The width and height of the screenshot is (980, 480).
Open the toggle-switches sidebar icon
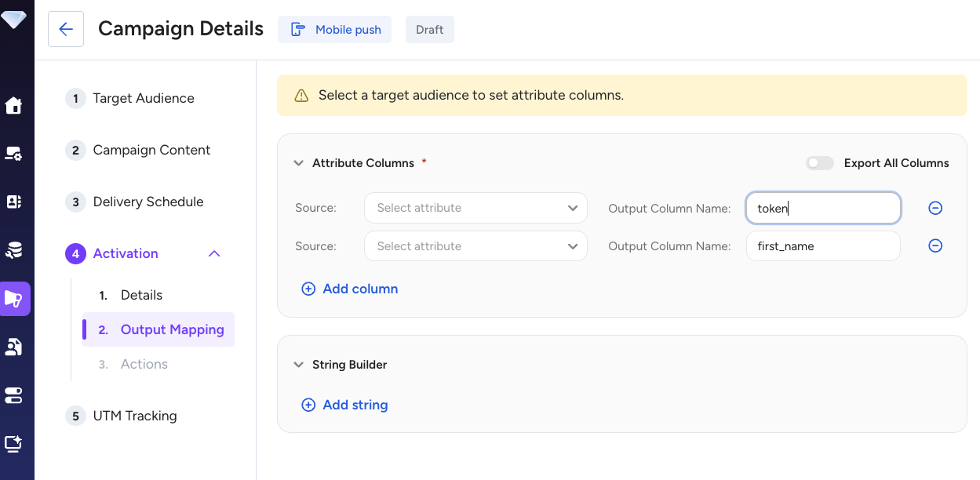point(13,395)
